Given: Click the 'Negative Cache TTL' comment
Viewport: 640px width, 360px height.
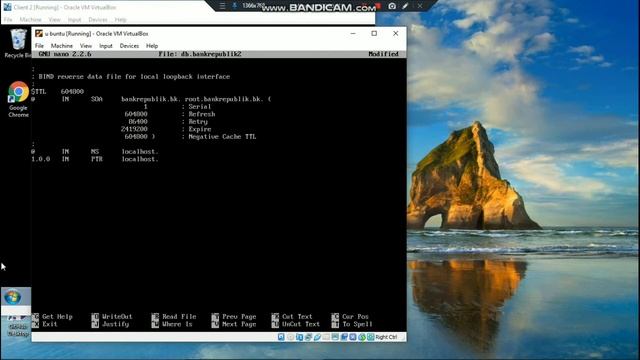Looking at the screenshot, I should (219, 137).
